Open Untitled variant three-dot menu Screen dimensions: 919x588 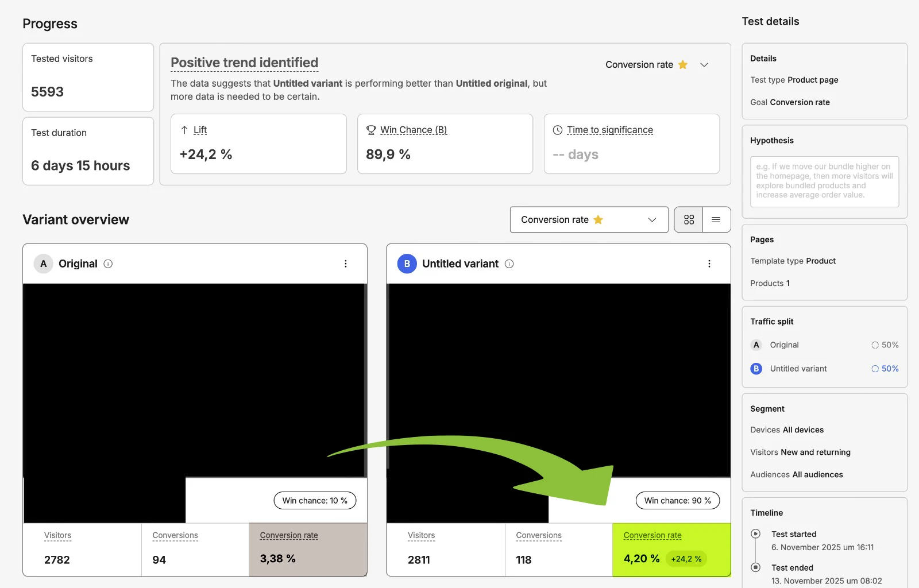click(x=709, y=264)
